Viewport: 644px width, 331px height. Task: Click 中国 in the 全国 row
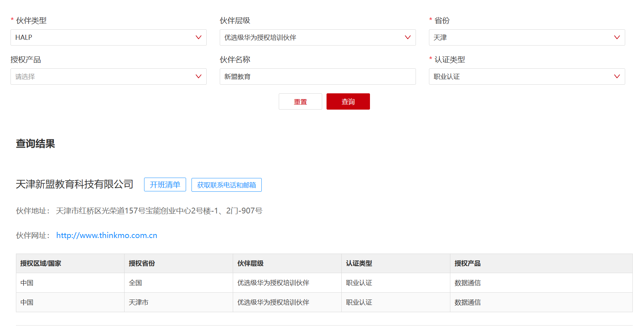[x=27, y=283]
